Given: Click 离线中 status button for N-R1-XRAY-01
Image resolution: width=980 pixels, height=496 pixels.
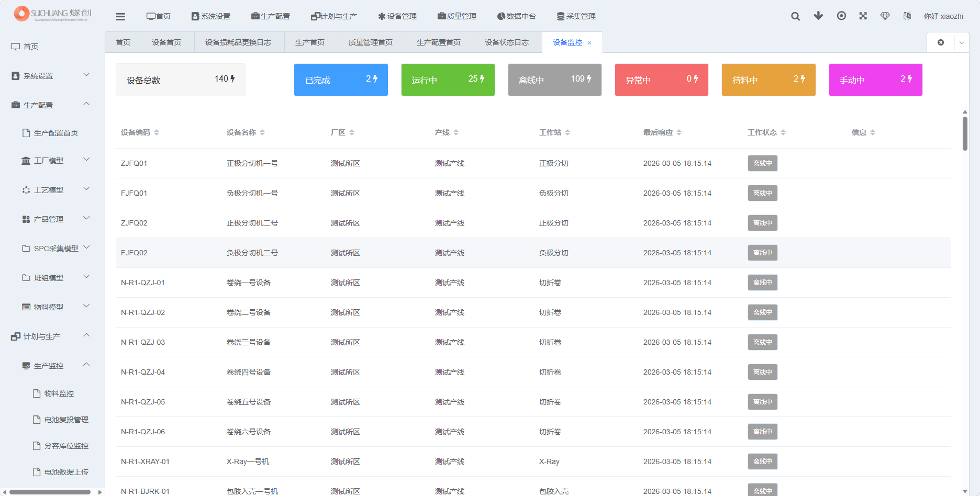Looking at the screenshot, I should [762, 461].
